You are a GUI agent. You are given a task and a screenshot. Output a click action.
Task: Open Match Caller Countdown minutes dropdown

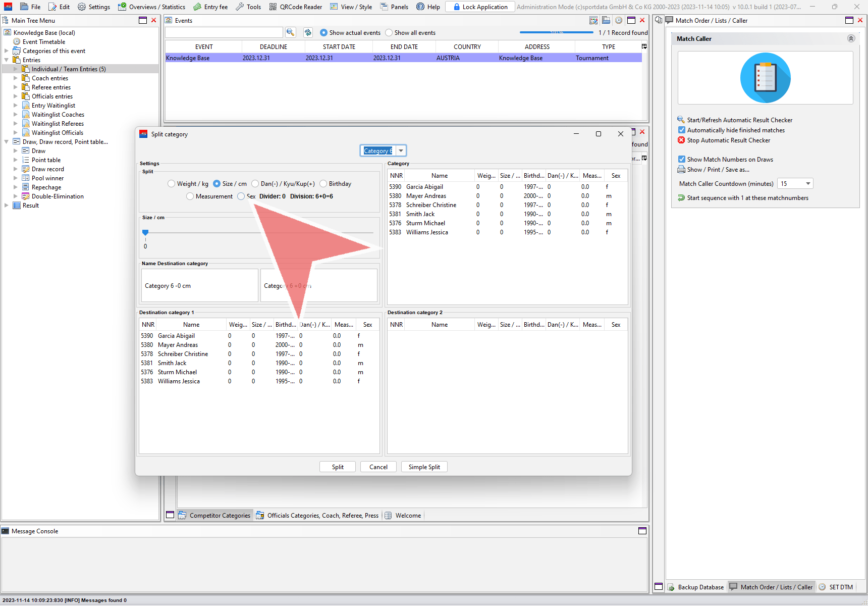(808, 184)
